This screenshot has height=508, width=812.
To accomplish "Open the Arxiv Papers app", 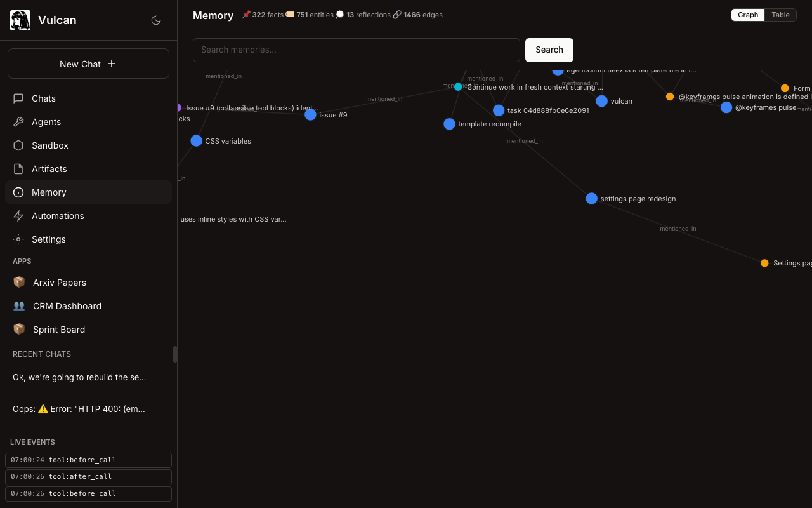I will point(59,283).
